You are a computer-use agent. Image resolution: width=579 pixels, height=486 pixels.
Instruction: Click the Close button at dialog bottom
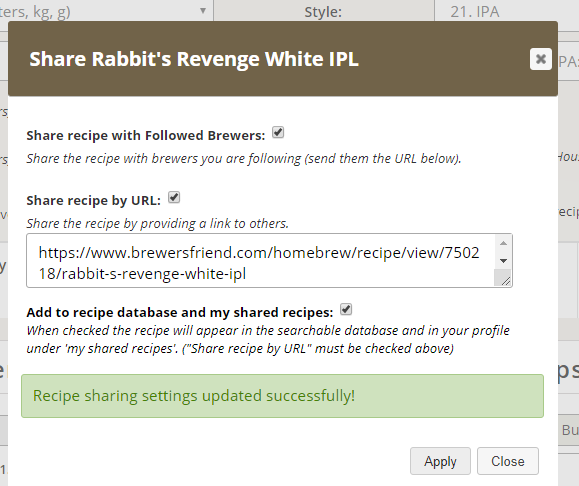508,461
